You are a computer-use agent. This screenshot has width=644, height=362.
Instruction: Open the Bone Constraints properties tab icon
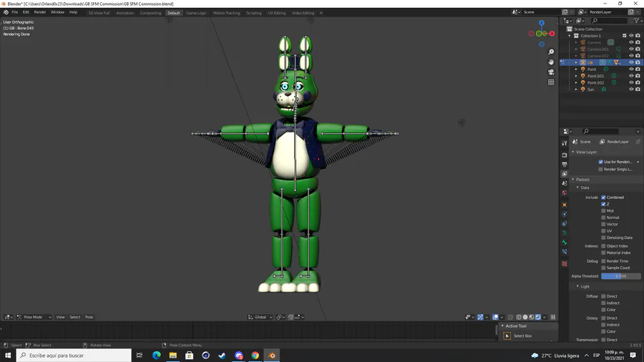pos(565,252)
